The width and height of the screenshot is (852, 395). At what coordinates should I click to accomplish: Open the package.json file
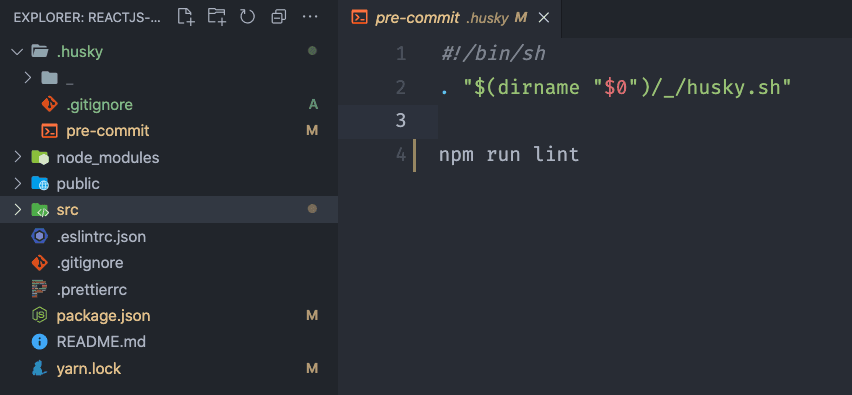click(x=103, y=316)
